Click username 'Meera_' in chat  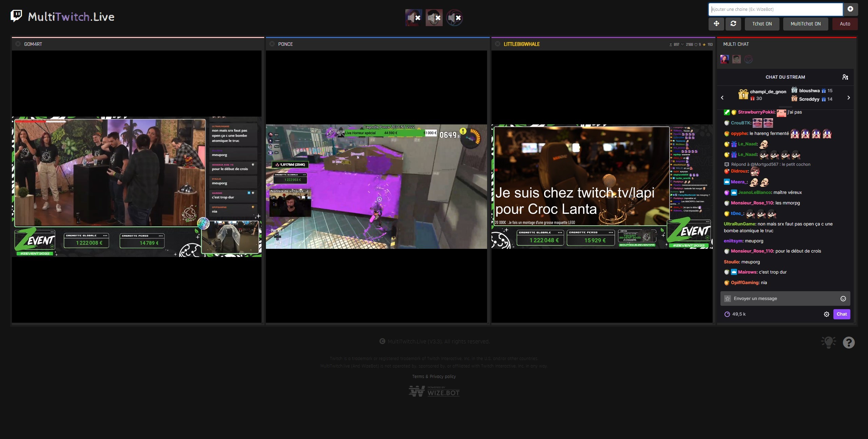point(739,182)
